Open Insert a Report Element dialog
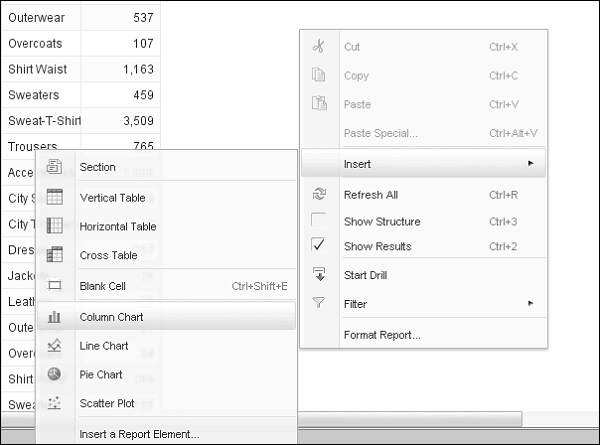The height and width of the screenshot is (445, 600). click(139, 434)
